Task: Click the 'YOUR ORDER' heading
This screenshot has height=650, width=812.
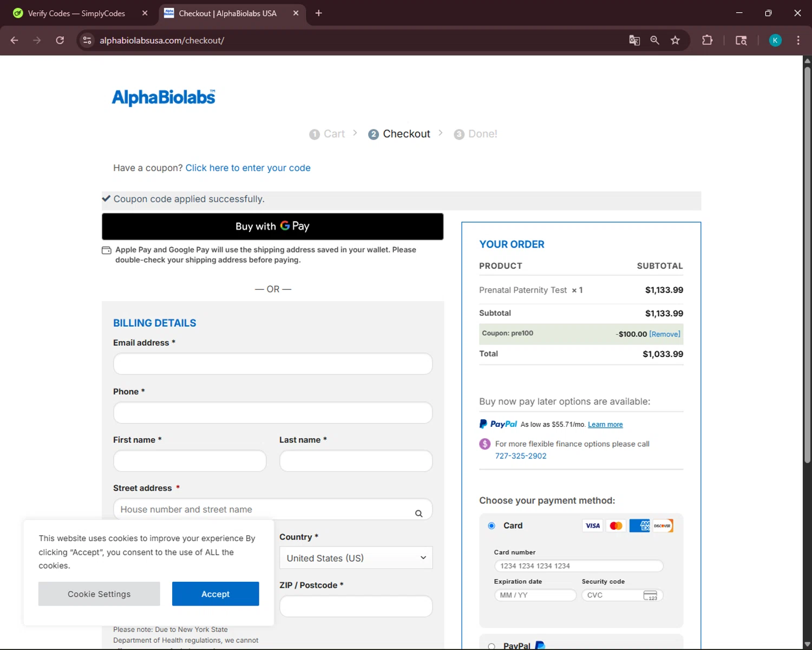Action: click(512, 245)
